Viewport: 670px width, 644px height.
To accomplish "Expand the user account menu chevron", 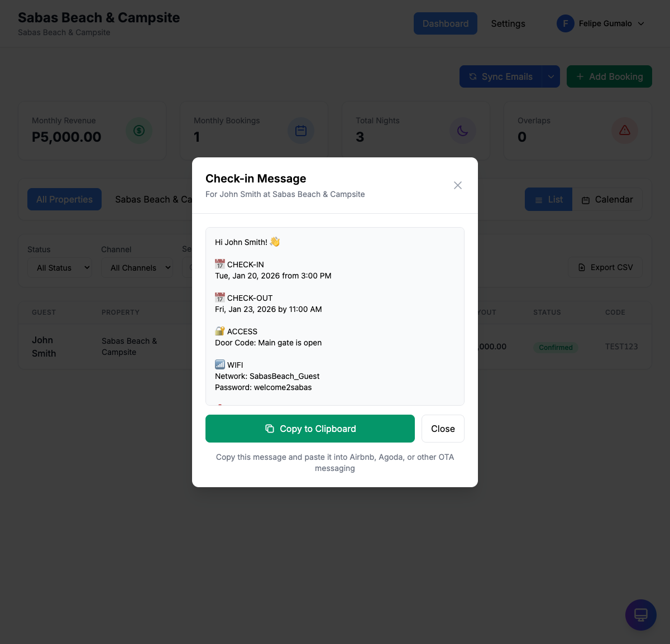I will (641, 23).
